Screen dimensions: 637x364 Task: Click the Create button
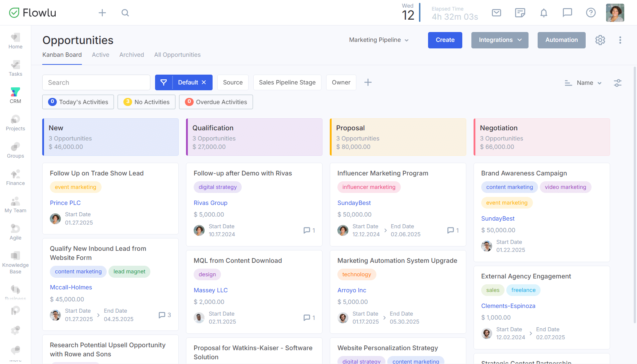445,40
